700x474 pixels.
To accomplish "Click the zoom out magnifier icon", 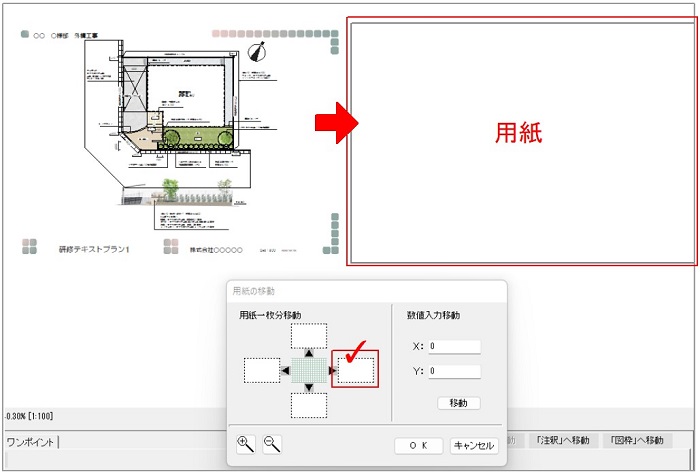I will tap(272, 444).
